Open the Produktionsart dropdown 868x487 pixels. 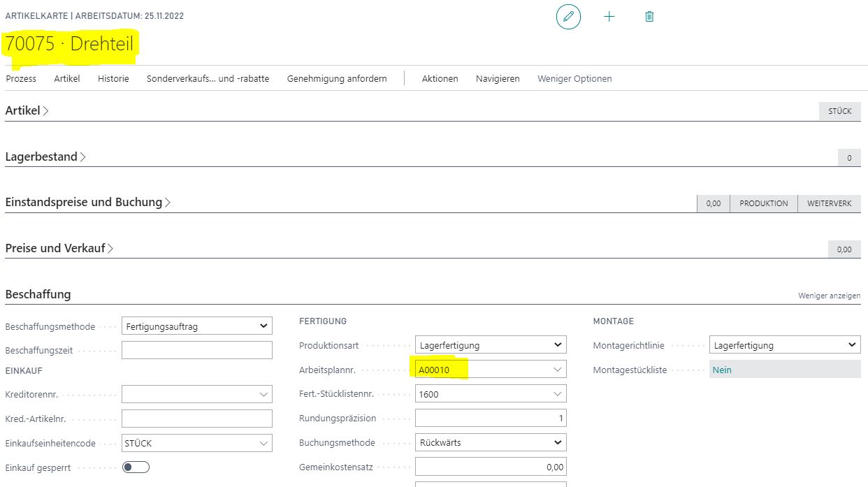click(491, 344)
